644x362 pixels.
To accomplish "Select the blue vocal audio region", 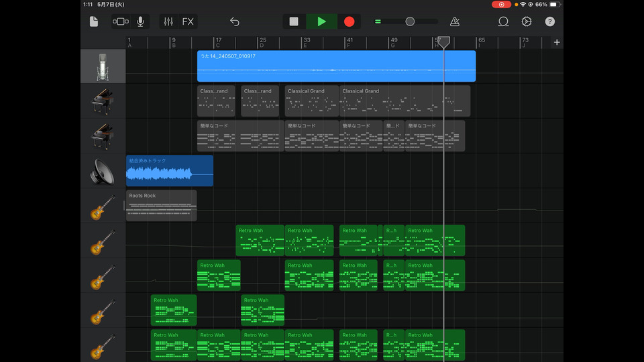I will click(x=335, y=66).
